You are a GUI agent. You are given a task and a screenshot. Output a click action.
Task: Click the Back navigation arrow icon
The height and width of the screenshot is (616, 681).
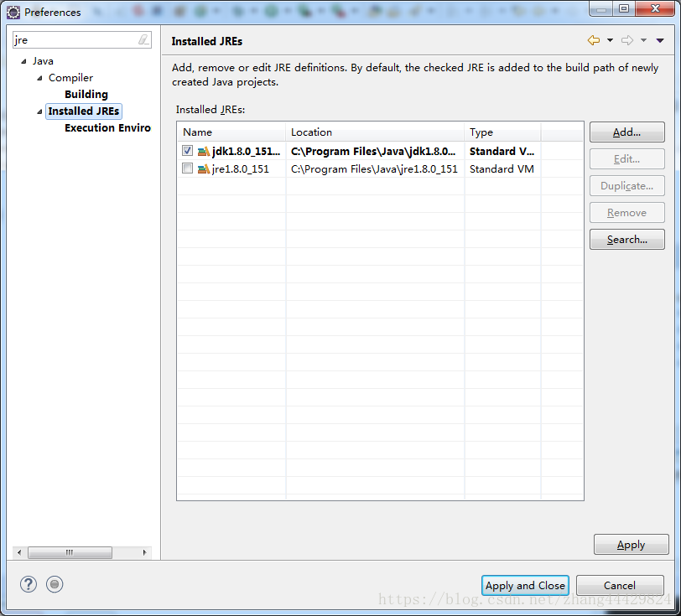pos(594,40)
